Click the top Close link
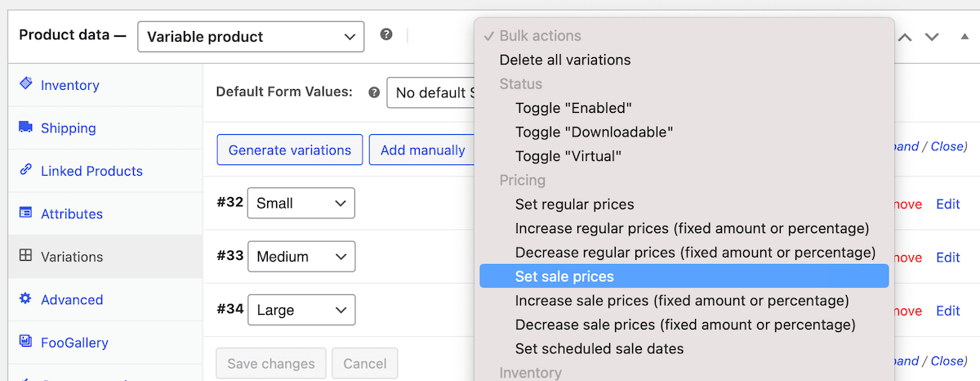This screenshot has height=381, width=980. click(x=947, y=146)
